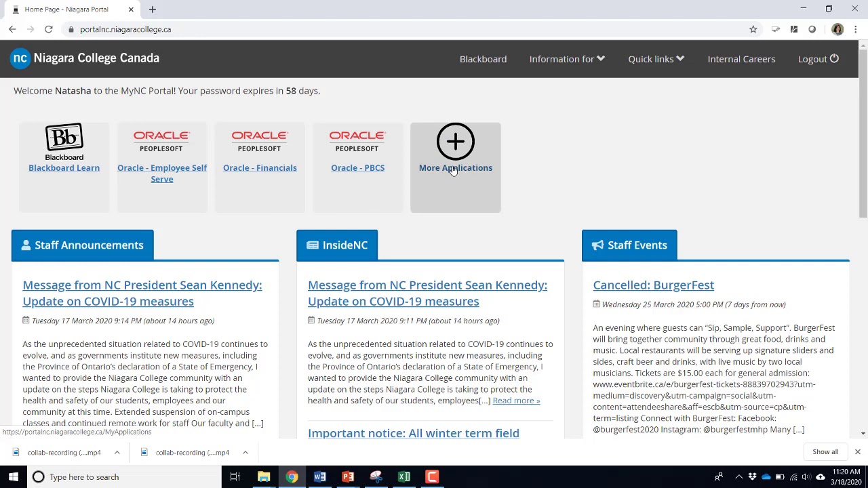Open Blackboard Learn application icon
This screenshot has height=488, width=868.
click(x=64, y=142)
